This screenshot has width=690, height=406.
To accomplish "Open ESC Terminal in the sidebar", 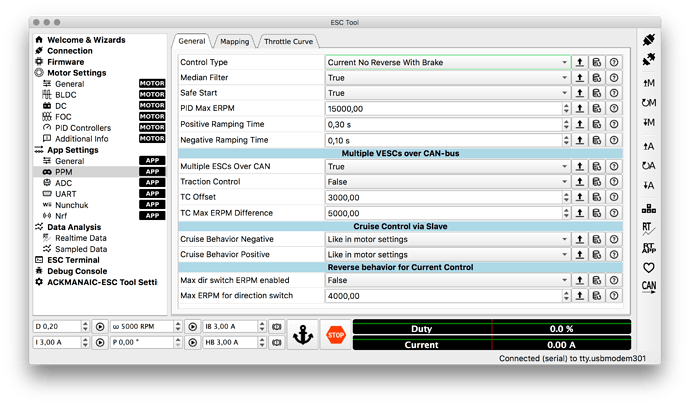I will (x=73, y=260).
